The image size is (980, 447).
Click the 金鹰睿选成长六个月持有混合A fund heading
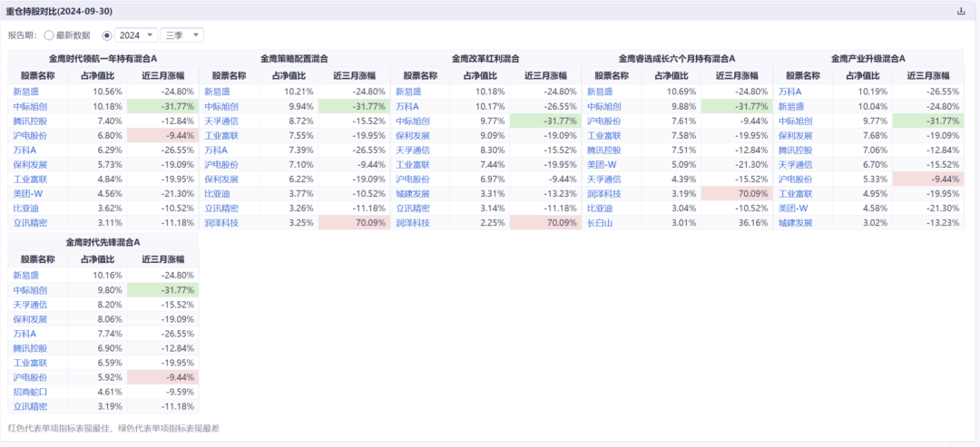(x=677, y=58)
